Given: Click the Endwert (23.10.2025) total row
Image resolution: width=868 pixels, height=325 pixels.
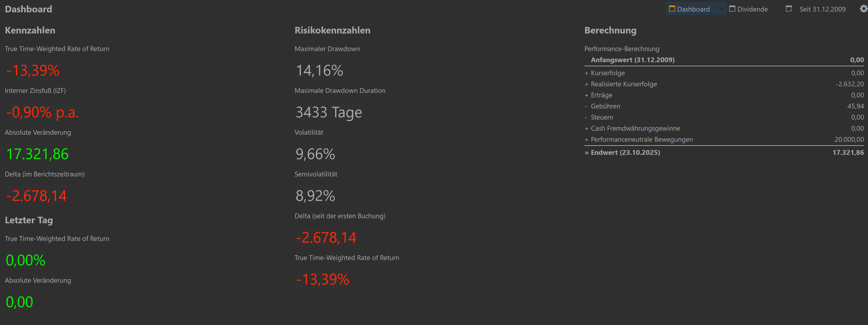Looking at the screenshot, I should point(625,152).
